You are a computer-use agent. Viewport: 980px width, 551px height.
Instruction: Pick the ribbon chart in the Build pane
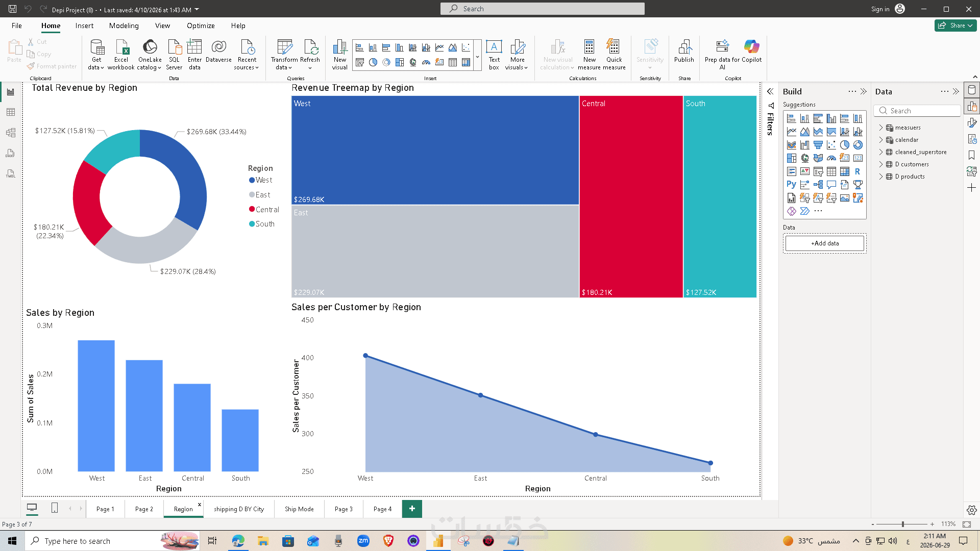[792, 145]
